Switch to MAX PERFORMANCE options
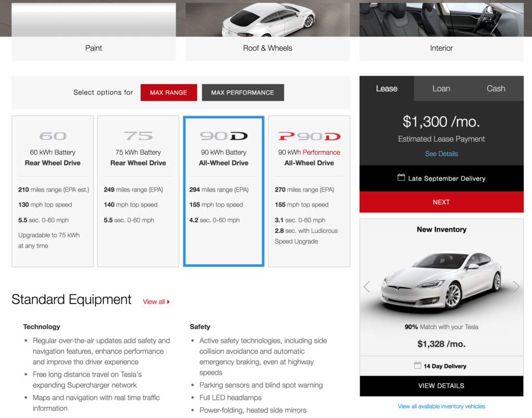The image size is (532, 418). tap(243, 92)
